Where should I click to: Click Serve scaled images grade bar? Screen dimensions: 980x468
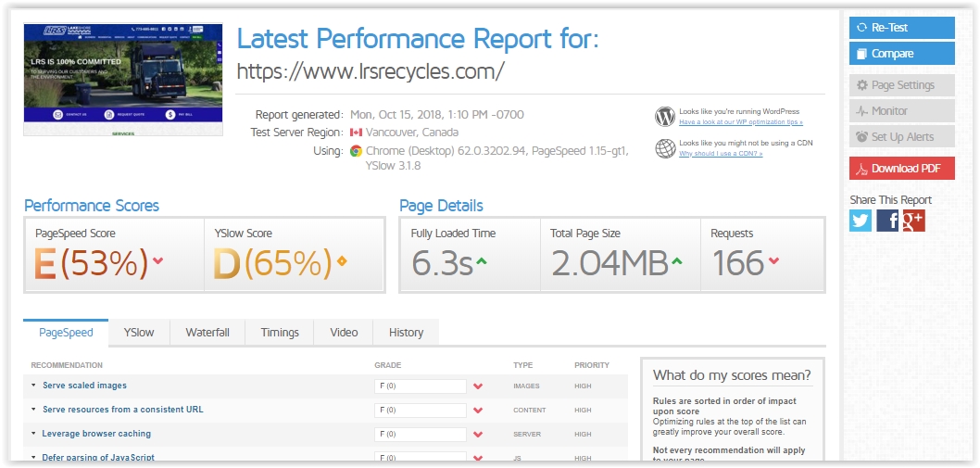tap(421, 386)
